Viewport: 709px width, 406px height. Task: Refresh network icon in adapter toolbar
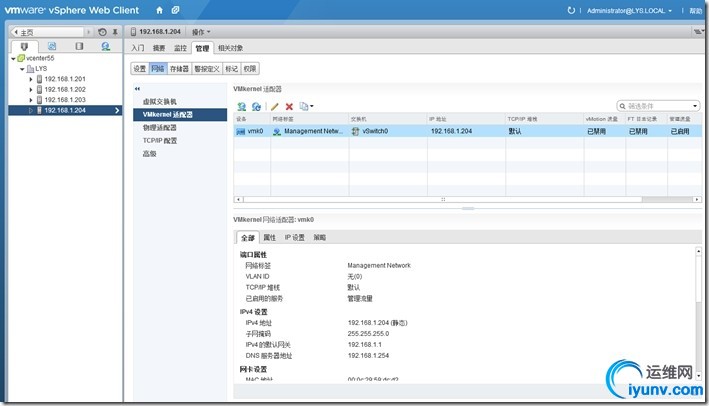pyautogui.click(x=256, y=106)
